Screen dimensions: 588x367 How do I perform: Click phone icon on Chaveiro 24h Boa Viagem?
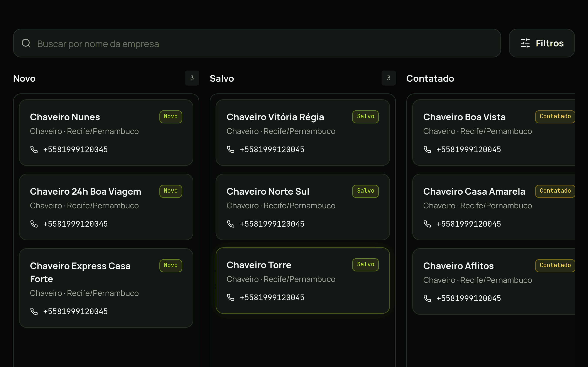tap(34, 224)
